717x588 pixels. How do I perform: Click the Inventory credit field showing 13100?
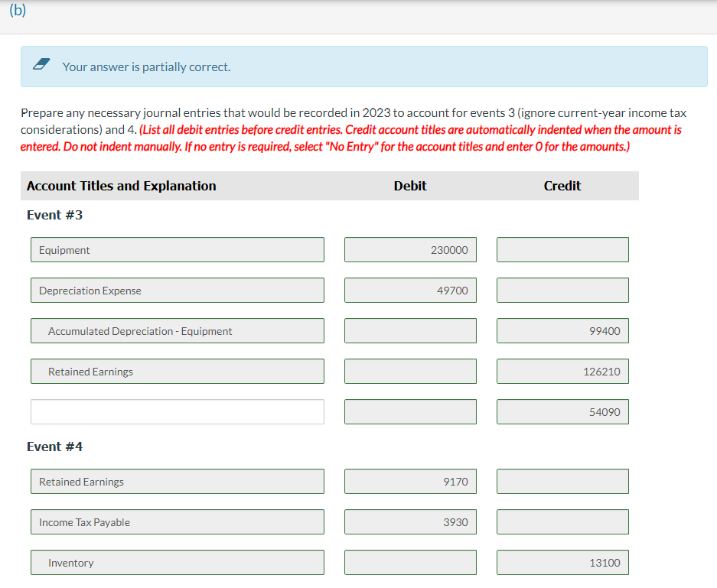(x=562, y=562)
